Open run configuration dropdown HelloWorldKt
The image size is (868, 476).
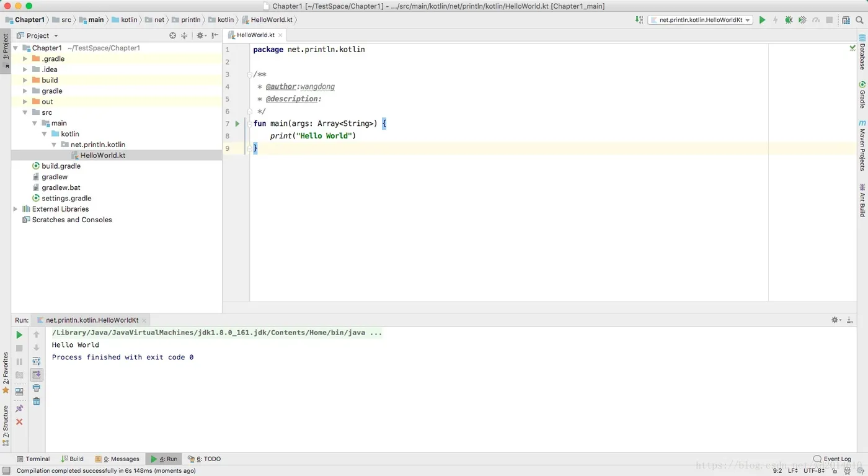[701, 20]
